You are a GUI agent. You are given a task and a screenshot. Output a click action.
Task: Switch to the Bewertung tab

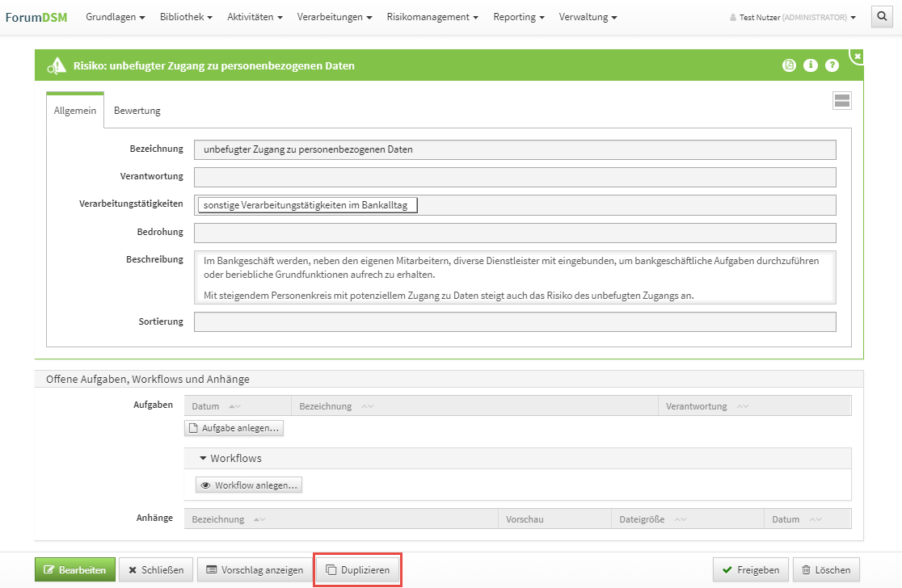click(137, 111)
